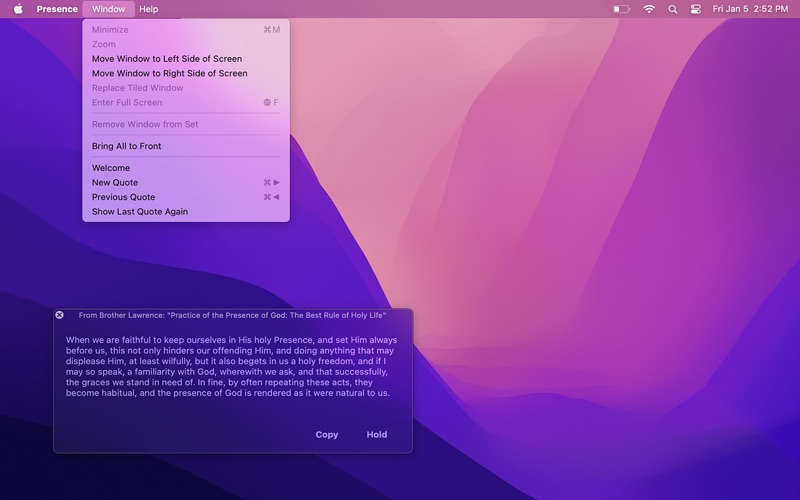800x500 pixels.
Task: Click the date and time in menu bar
Action: 750,9
